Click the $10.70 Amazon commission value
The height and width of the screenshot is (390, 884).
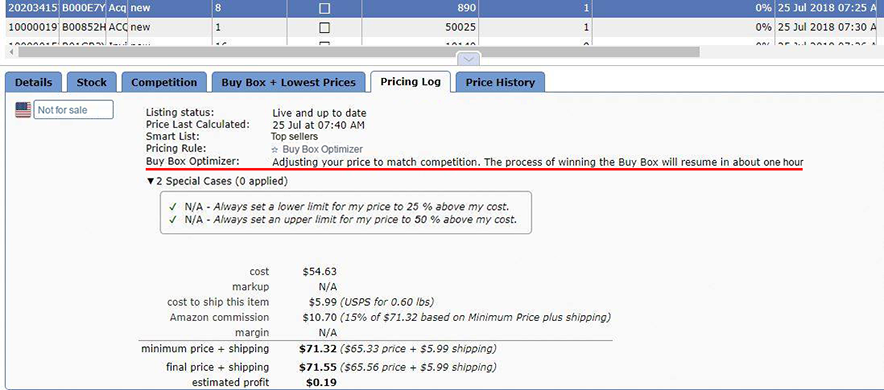tap(320, 317)
